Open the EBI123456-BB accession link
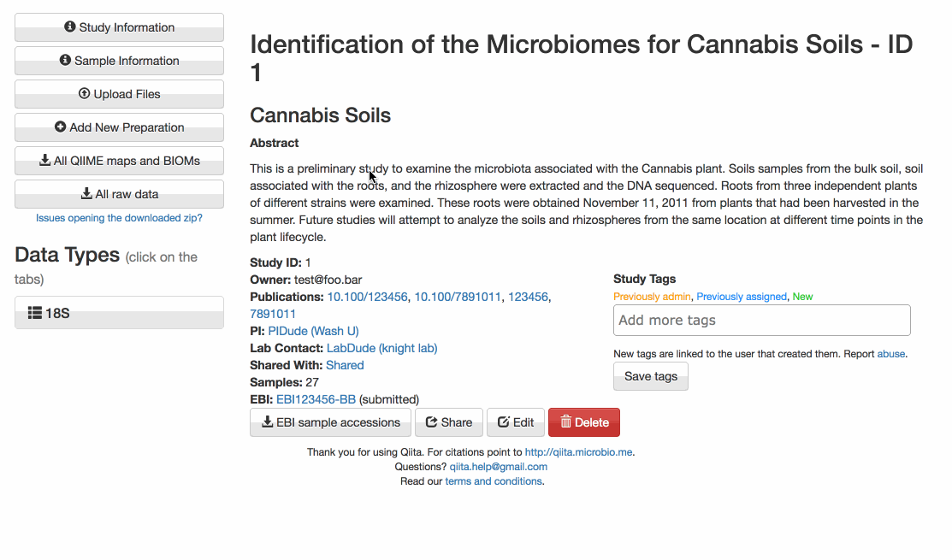The height and width of the screenshot is (560, 952). click(316, 399)
